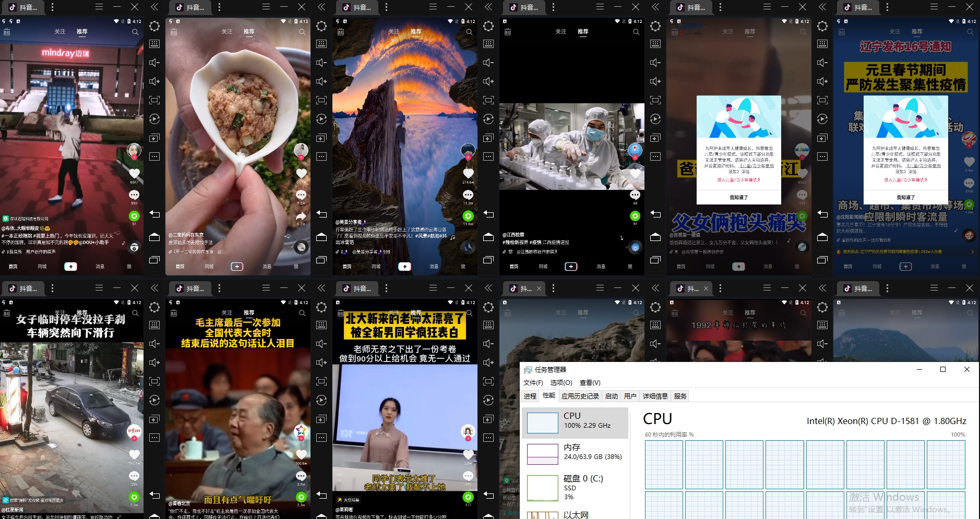Switch to 关注 feed in the lab worker video window

[561, 32]
